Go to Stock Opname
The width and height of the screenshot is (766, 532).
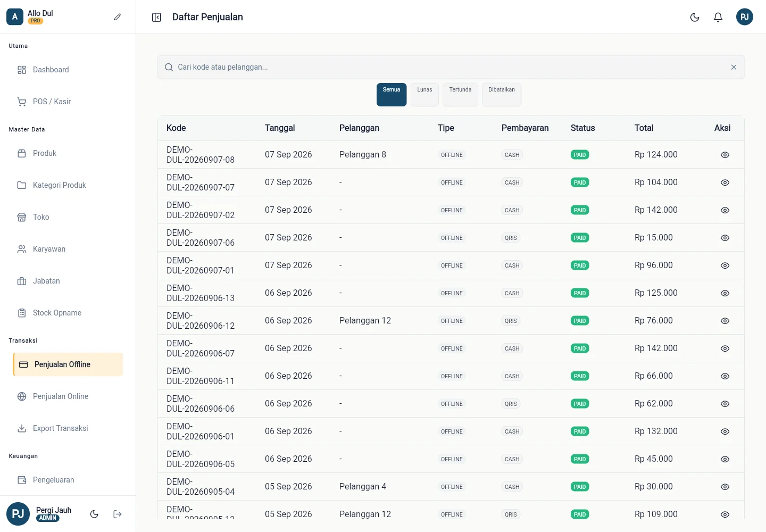pos(68,313)
